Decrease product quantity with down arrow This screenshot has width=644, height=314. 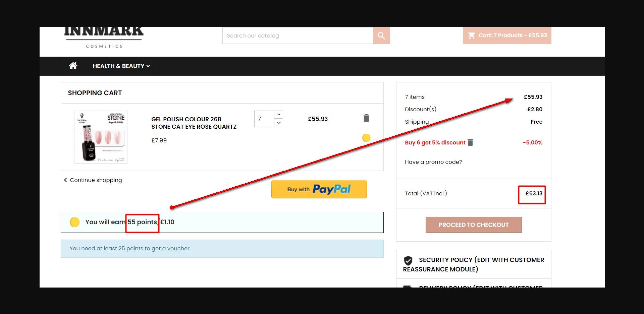click(x=279, y=123)
